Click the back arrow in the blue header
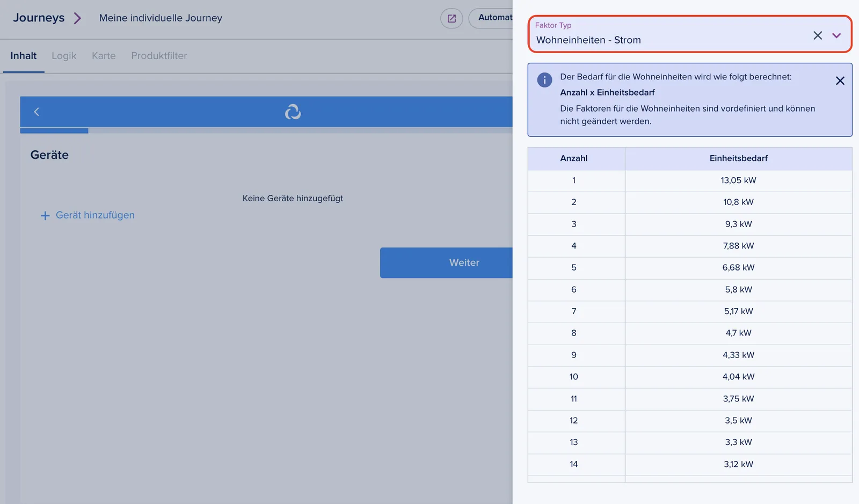Screen dimensions: 859x504 (37, 112)
